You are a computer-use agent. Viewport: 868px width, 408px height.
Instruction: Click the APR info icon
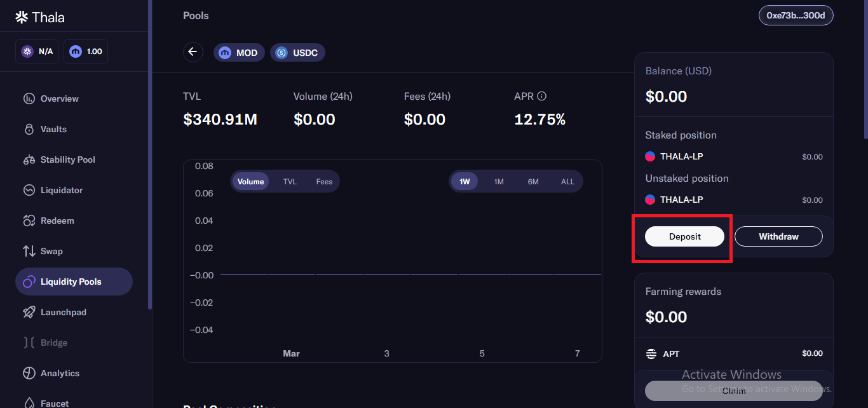pyautogui.click(x=541, y=97)
